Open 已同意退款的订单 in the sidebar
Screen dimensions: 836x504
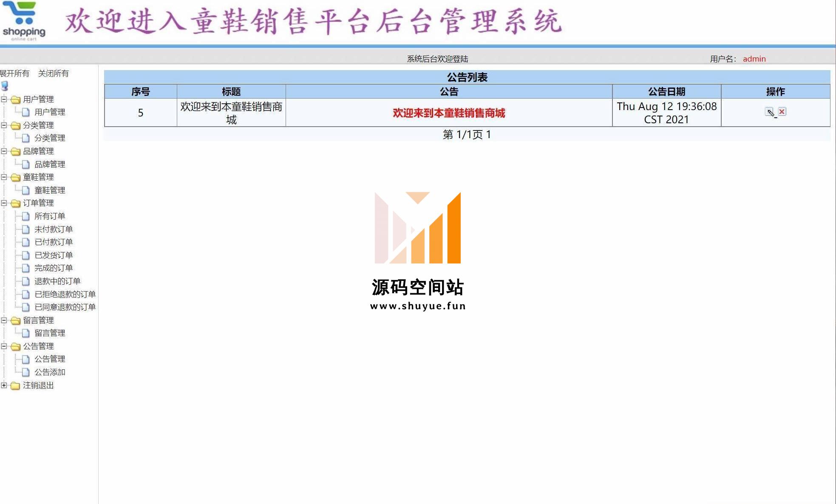65,307
